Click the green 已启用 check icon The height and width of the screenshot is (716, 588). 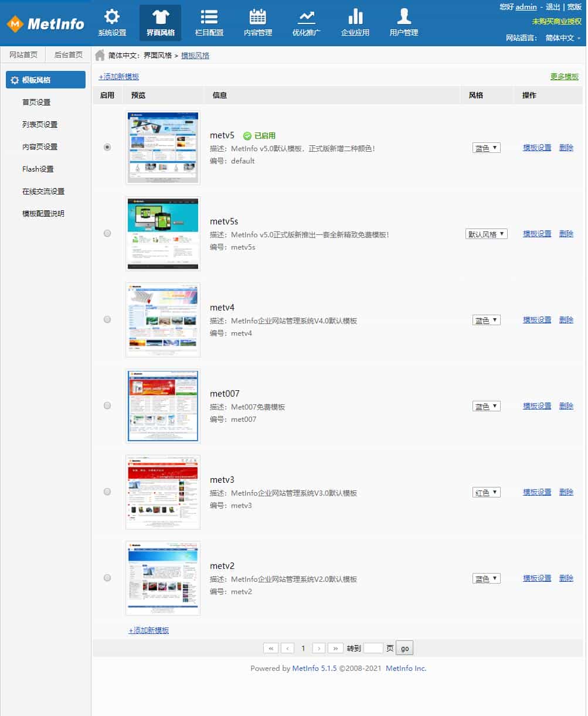[x=247, y=135]
